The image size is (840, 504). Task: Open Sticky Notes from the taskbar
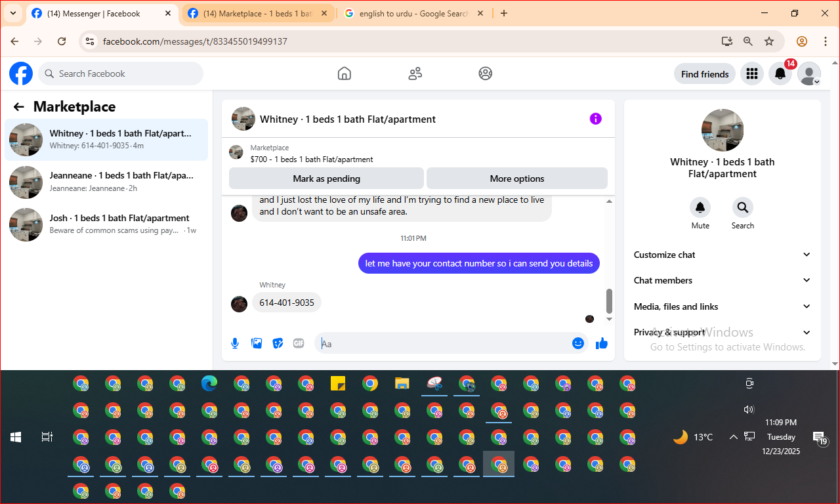click(338, 383)
